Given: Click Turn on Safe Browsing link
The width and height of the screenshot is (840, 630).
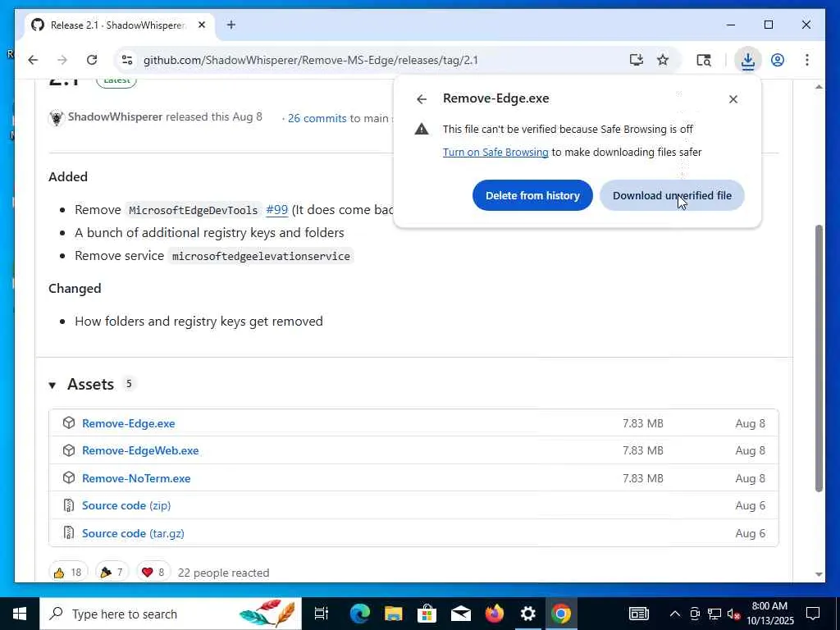Looking at the screenshot, I should 495,153.
